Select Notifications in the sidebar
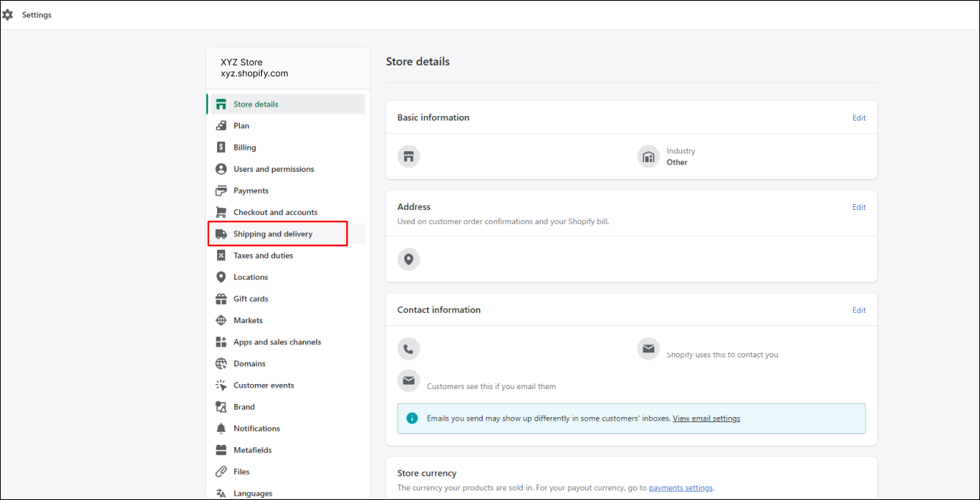Viewport: 980px width, 500px height. pyautogui.click(x=286, y=429)
